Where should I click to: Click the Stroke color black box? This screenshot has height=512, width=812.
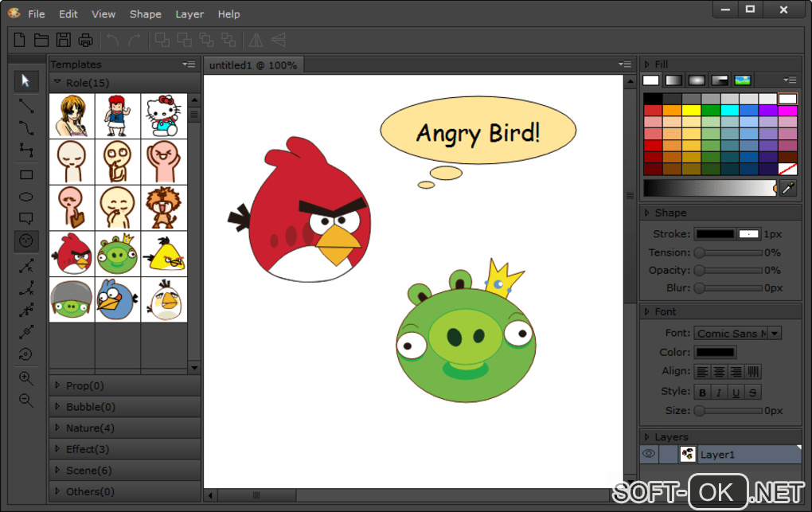[715, 234]
